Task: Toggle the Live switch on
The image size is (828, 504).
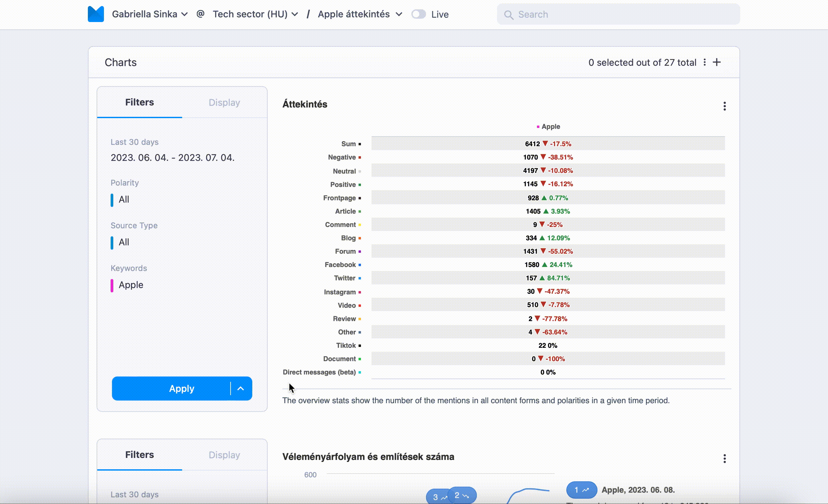Action: [419, 14]
